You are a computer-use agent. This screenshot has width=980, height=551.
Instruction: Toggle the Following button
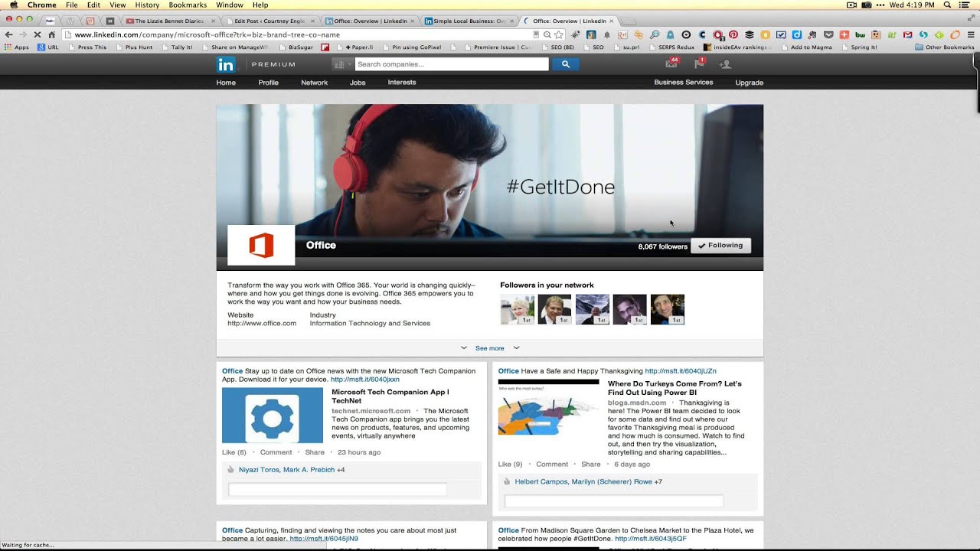pyautogui.click(x=721, y=246)
